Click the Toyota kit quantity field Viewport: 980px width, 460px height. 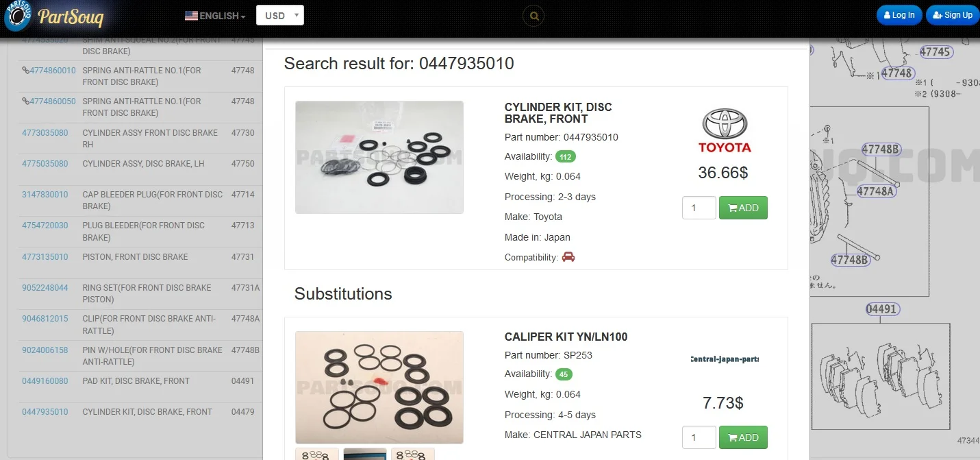point(699,208)
